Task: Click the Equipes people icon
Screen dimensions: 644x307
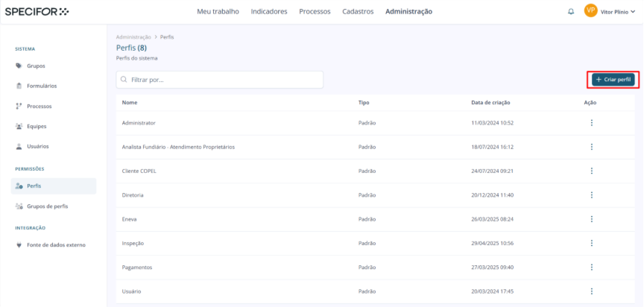Action: pyautogui.click(x=19, y=126)
